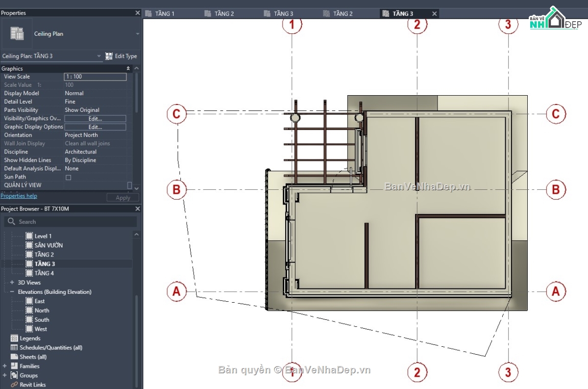The height and width of the screenshot is (389, 588).
Task: Click the Edit Type icon
Action: tap(109, 56)
